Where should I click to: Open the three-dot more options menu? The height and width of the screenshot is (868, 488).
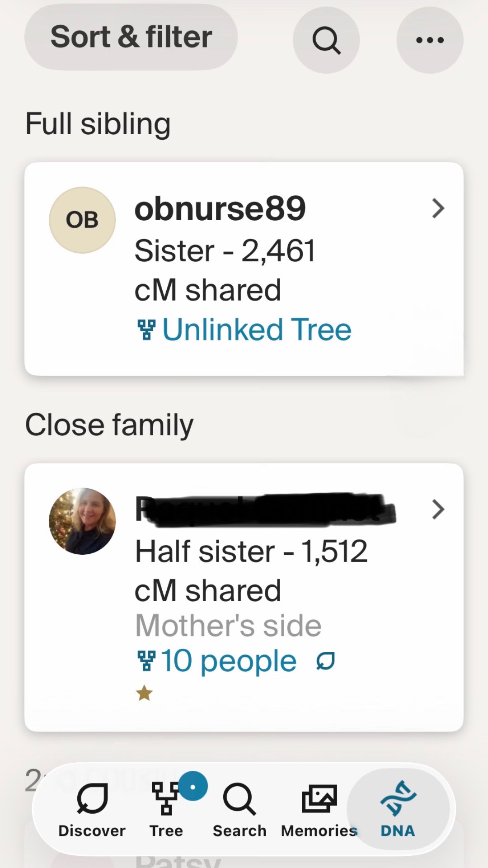[430, 40]
